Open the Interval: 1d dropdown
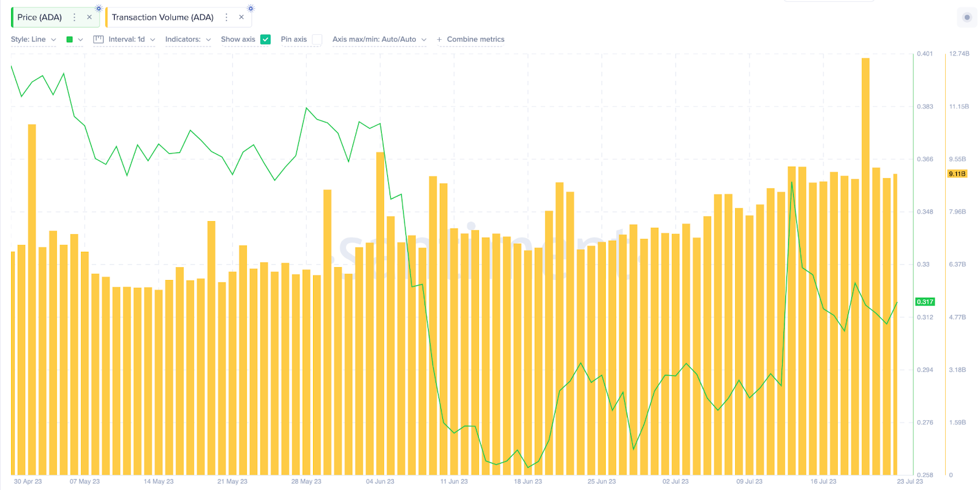The width and height of the screenshot is (980, 490). pyautogui.click(x=132, y=39)
